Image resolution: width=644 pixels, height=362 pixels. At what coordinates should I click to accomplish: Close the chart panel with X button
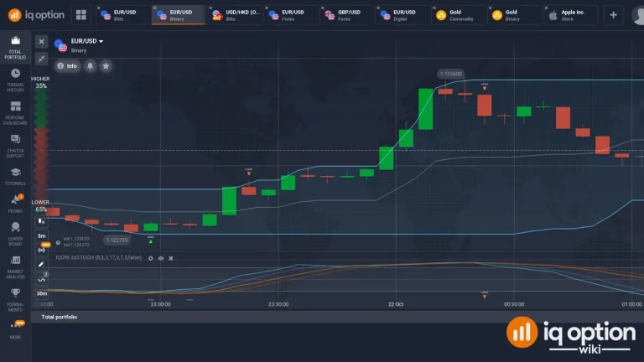(41, 41)
